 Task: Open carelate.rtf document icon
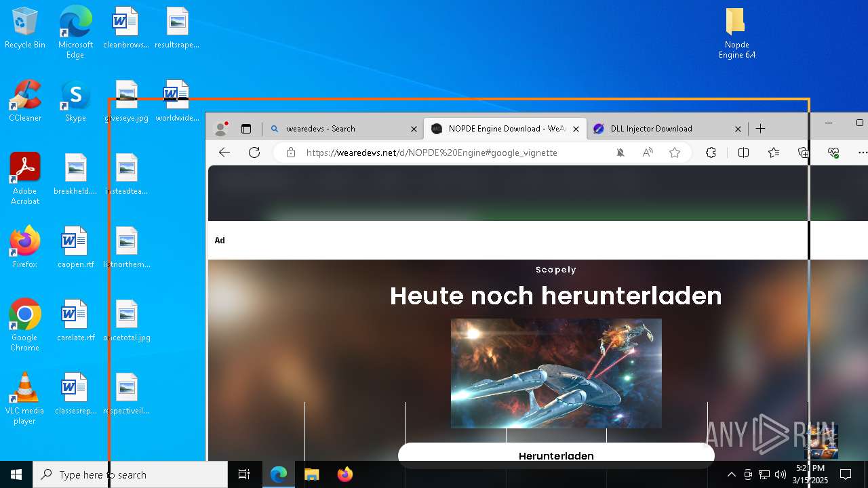tap(75, 321)
